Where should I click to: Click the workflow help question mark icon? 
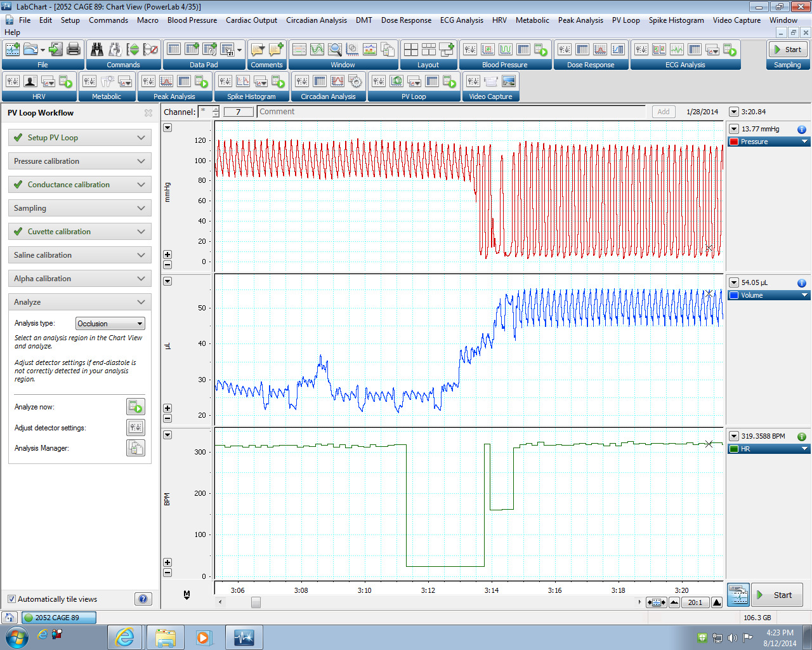click(x=143, y=599)
